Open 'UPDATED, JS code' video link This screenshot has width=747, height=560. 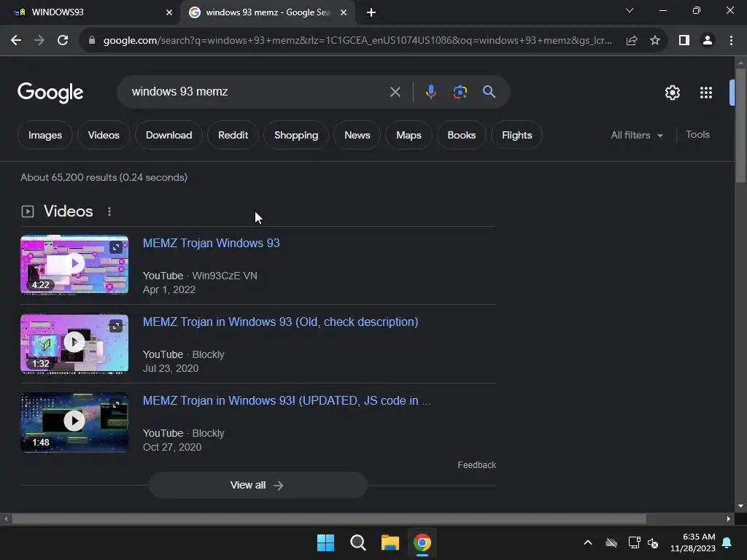point(287,400)
